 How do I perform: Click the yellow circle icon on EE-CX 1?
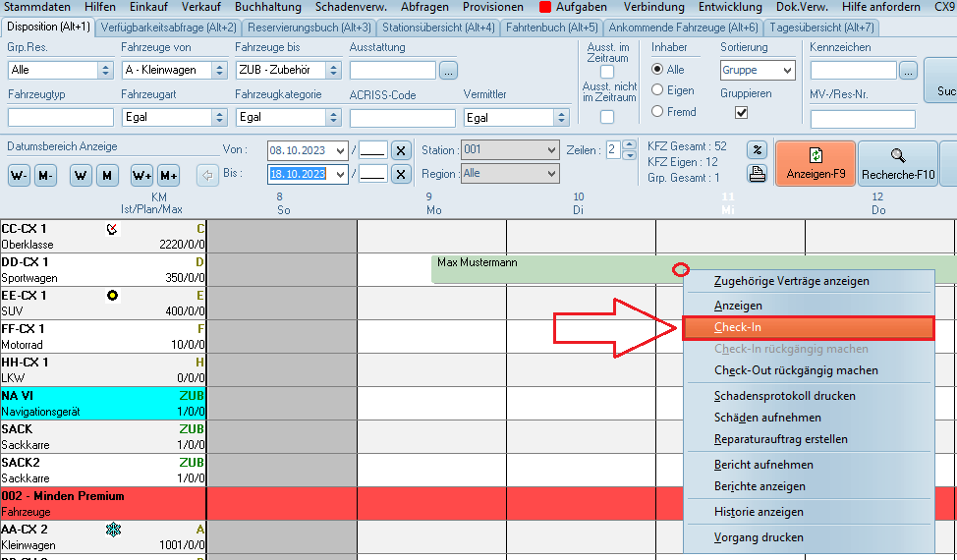[x=113, y=296]
